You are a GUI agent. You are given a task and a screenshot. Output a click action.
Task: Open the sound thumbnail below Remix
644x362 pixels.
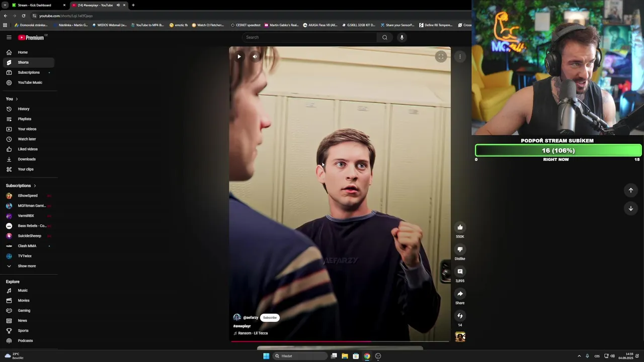pyautogui.click(x=460, y=337)
